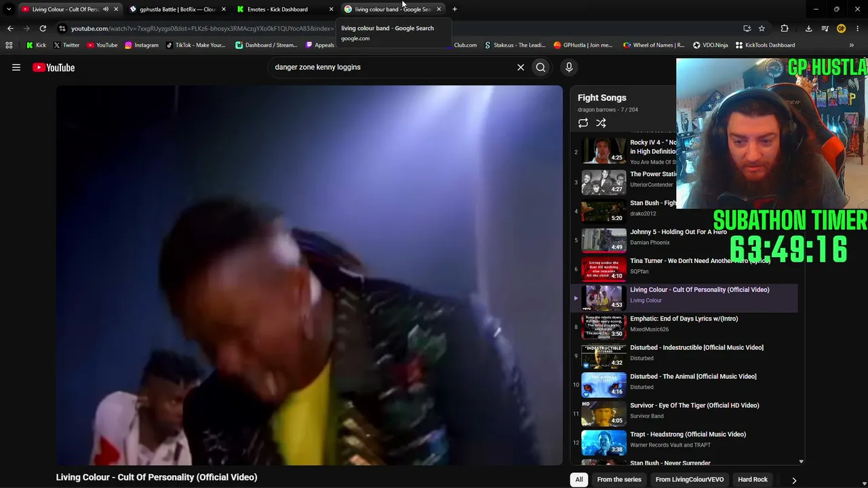
Task: Reload the current YouTube page
Action: coord(43,28)
